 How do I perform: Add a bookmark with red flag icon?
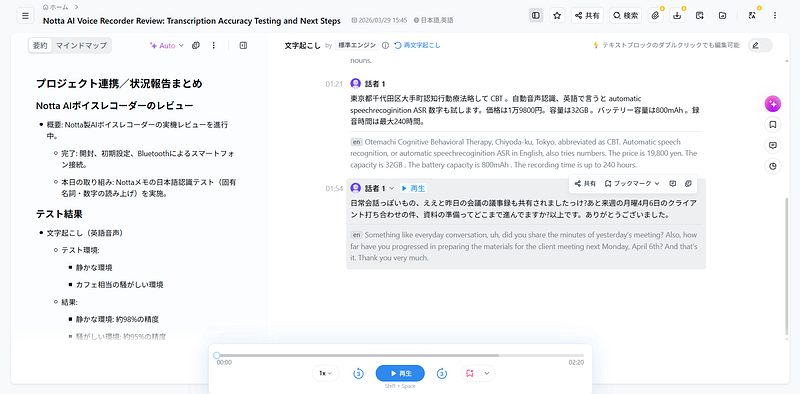pos(469,373)
